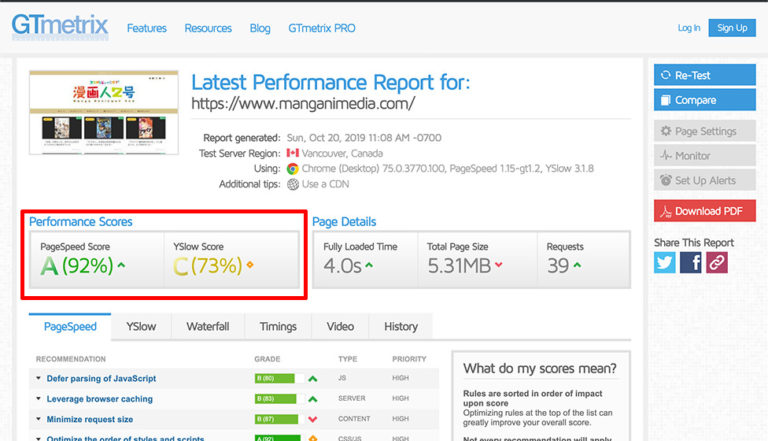The width and height of the screenshot is (768, 441).
Task: Click the Monitor button
Action: (705, 155)
